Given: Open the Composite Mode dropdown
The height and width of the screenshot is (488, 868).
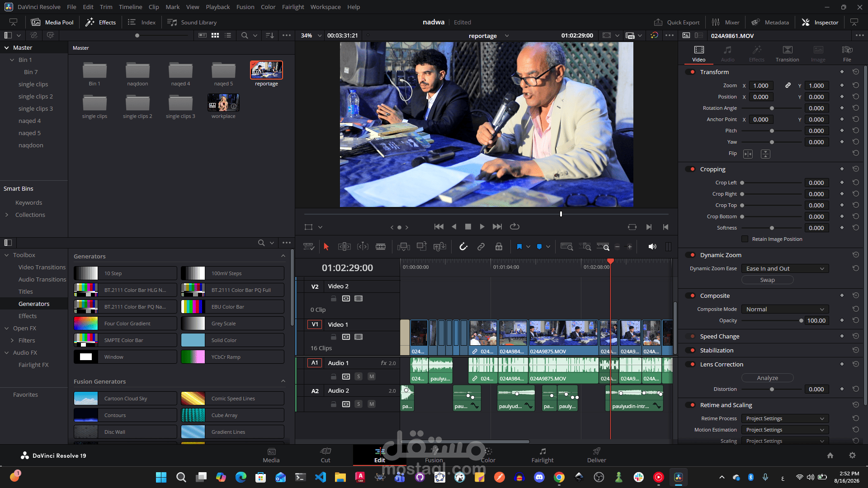Looking at the screenshot, I should [x=785, y=309].
